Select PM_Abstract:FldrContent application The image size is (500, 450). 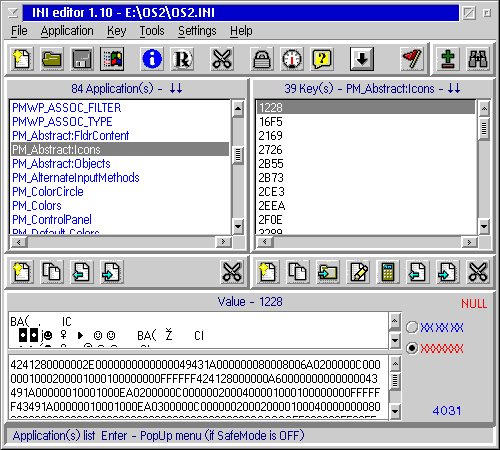click(120, 136)
